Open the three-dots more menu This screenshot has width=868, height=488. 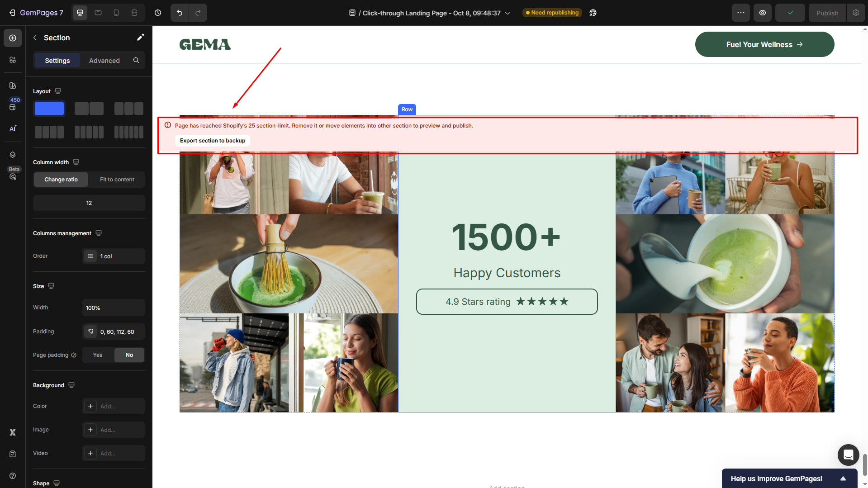(740, 13)
